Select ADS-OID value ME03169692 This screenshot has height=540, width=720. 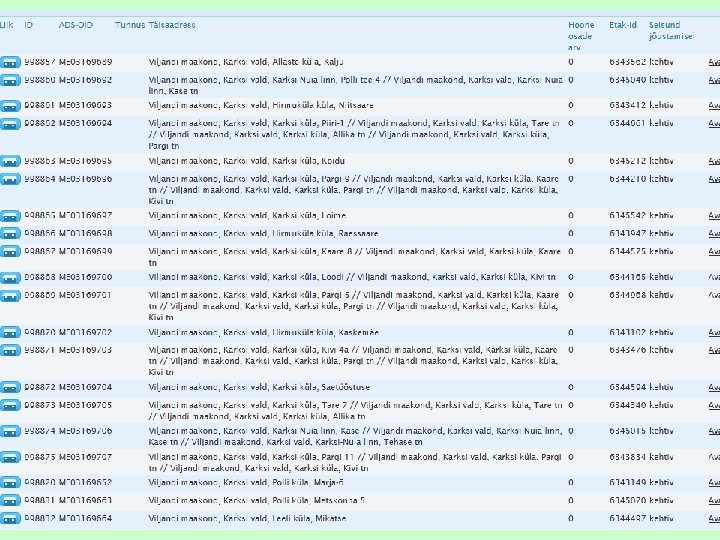[85, 80]
